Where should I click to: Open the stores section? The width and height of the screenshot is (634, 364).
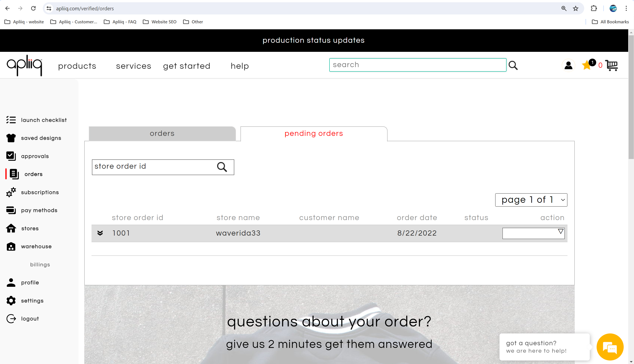pyautogui.click(x=30, y=229)
